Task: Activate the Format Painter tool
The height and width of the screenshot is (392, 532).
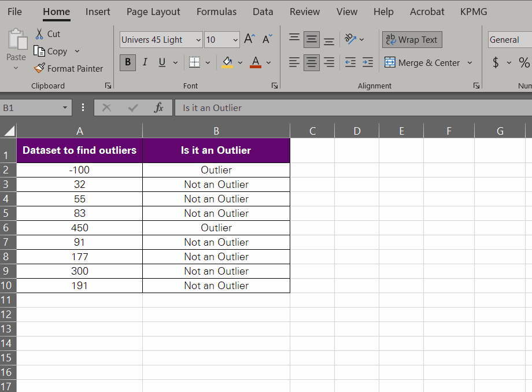Action: coord(68,68)
